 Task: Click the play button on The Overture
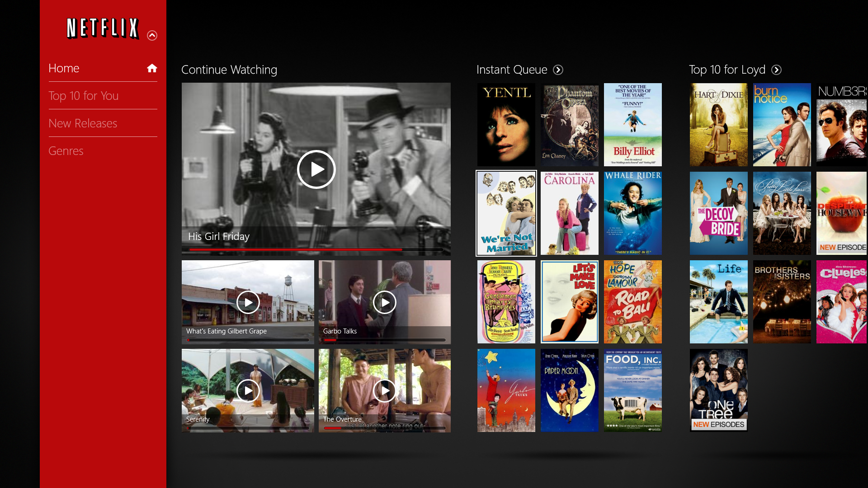coord(384,389)
